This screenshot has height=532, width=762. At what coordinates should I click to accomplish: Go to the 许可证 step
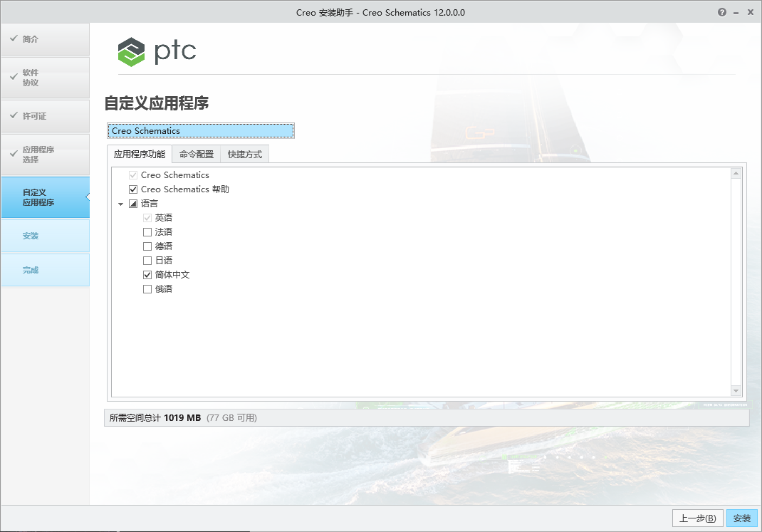tap(45, 116)
